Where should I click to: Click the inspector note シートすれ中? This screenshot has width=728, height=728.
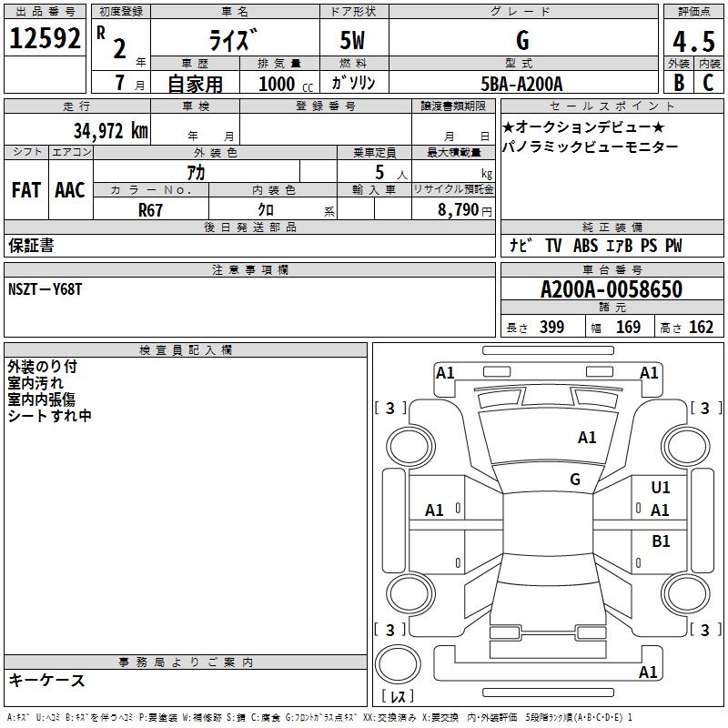49,416
